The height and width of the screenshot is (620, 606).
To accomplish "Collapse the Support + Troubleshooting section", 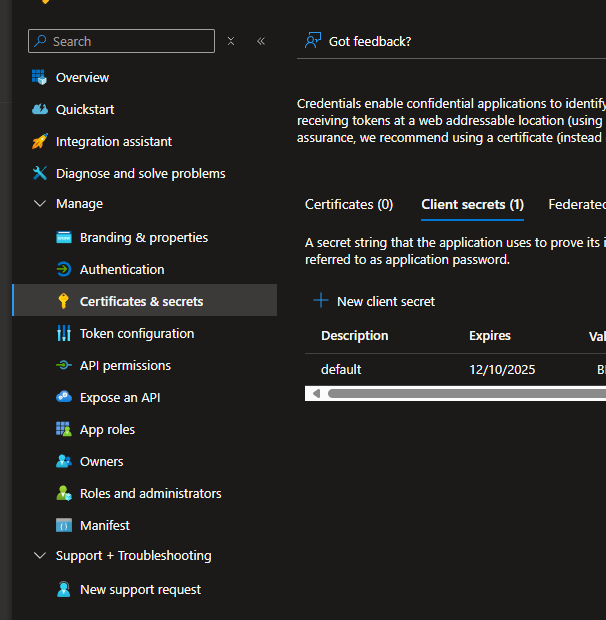I will tap(40, 555).
